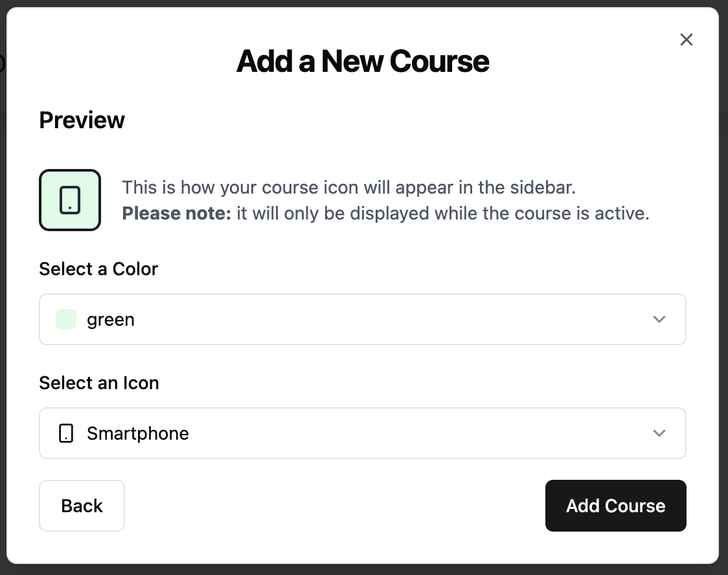
Task: Click the Add a New Course title
Action: pos(363,60)
